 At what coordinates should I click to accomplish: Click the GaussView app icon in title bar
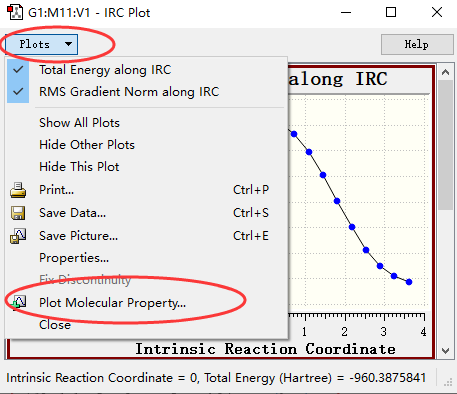[x=15, y=12]
